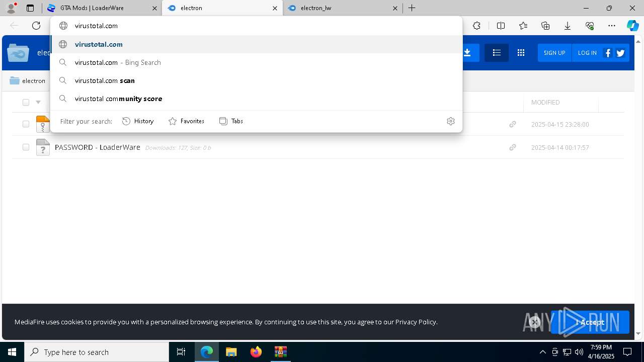644x362 pixels.
Task: Click the page scrollbar down arrow
Action: click(638, 334)
